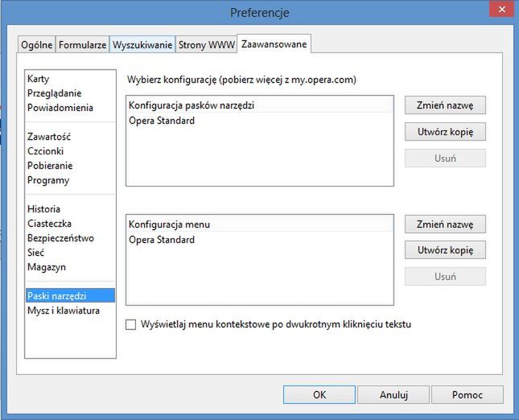Open Magazyn settings
Screen dimensions: 519x420
(70, 267)
